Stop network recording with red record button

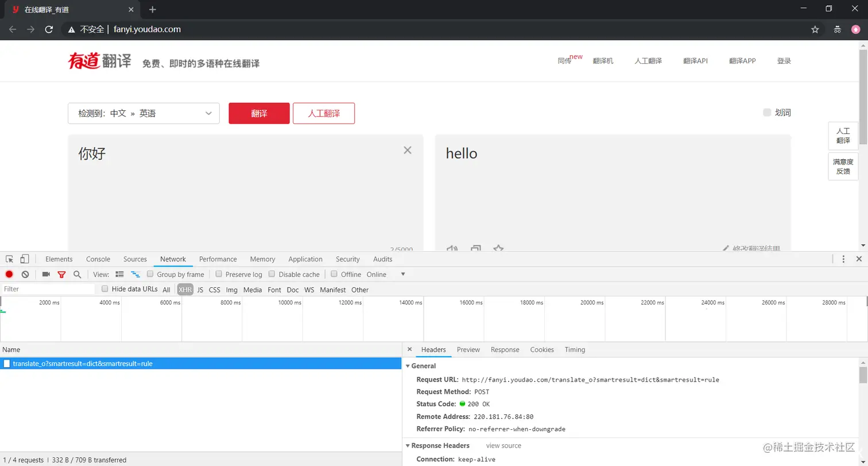coord(9,274)
